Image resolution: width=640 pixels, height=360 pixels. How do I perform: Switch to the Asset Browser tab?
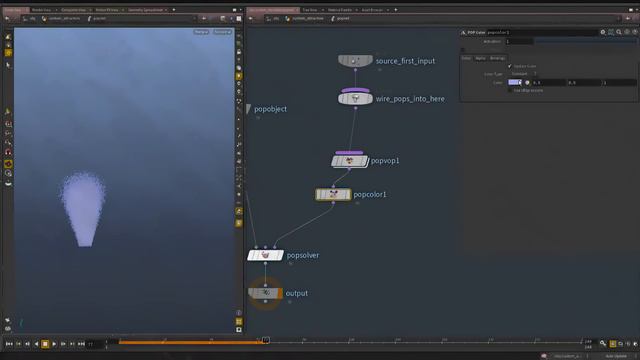(372, 10)
